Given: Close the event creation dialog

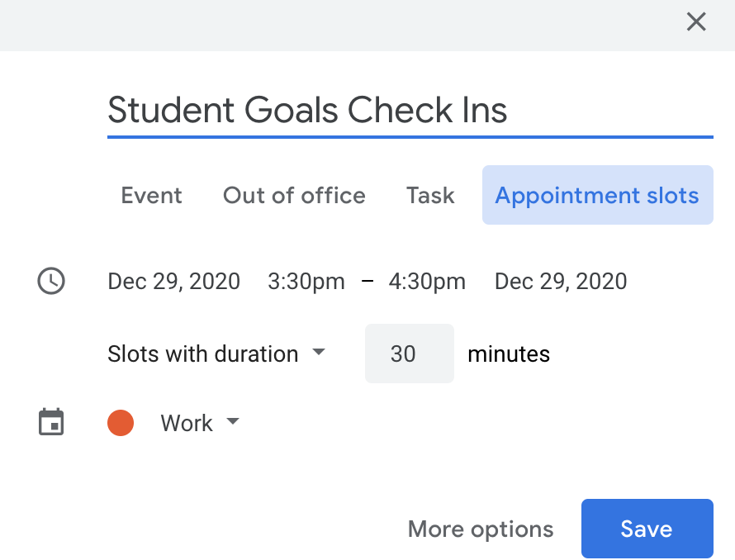Looking at the screenshot, I should coord(696,22).
